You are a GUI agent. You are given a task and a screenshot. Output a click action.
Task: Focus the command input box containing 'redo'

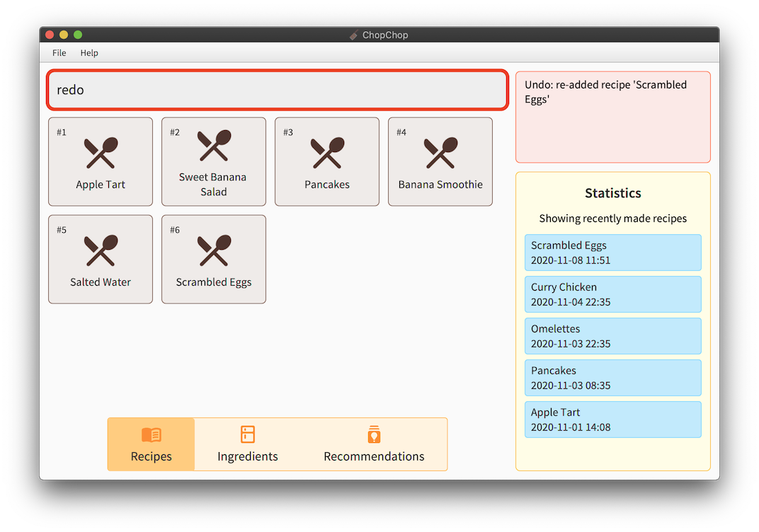278,90
